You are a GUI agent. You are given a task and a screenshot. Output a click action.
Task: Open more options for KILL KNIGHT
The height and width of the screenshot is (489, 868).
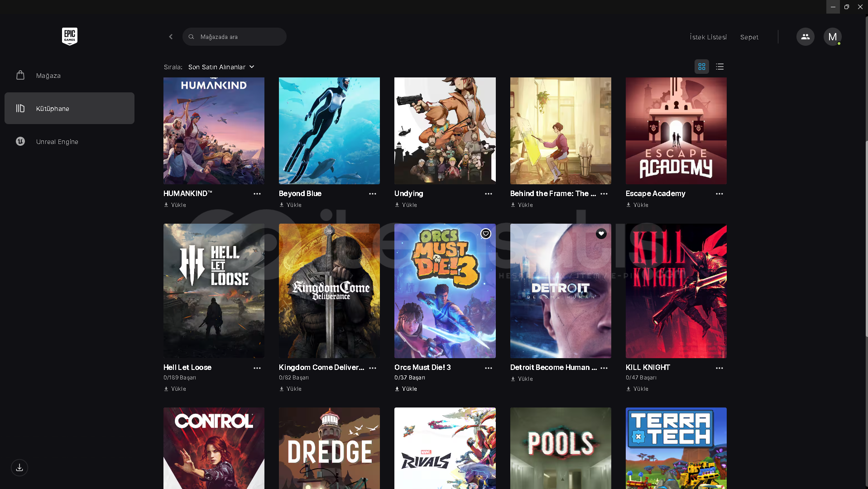tap(719, 368)
